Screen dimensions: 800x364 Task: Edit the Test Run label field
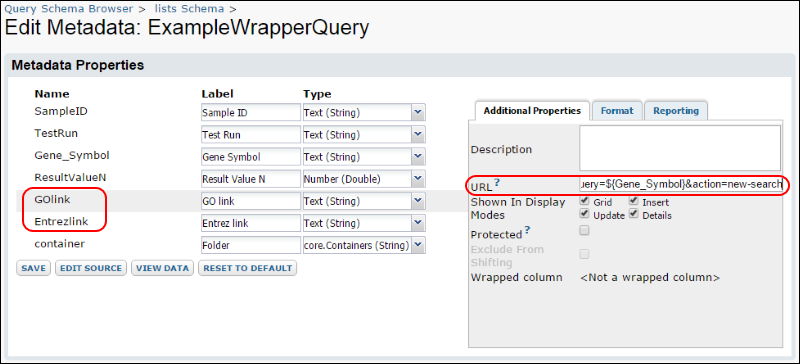pos(251,135)
